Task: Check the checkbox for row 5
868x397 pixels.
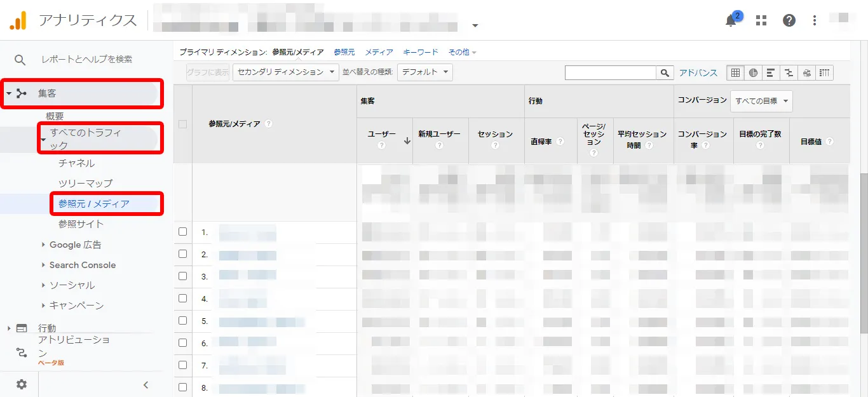Action: click(182, 321)
